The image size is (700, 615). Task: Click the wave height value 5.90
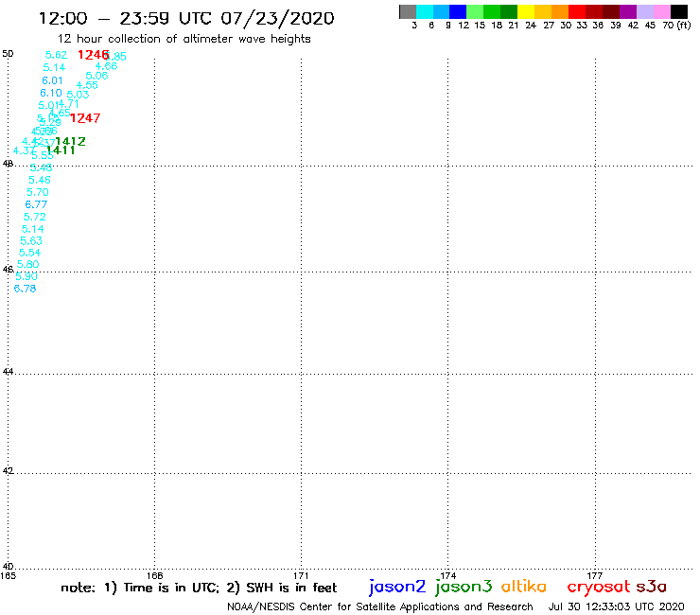pyautogui.click(x=26, y=276)
